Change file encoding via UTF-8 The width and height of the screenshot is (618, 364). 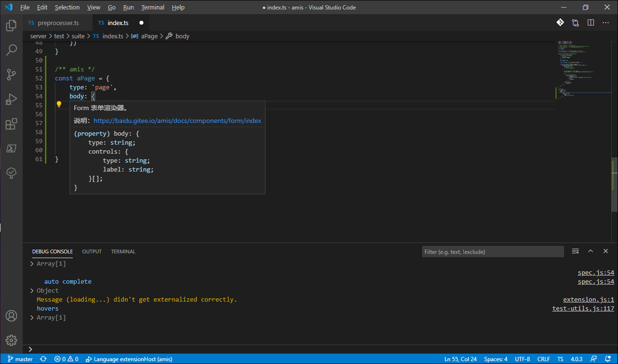tap(522, 359)
